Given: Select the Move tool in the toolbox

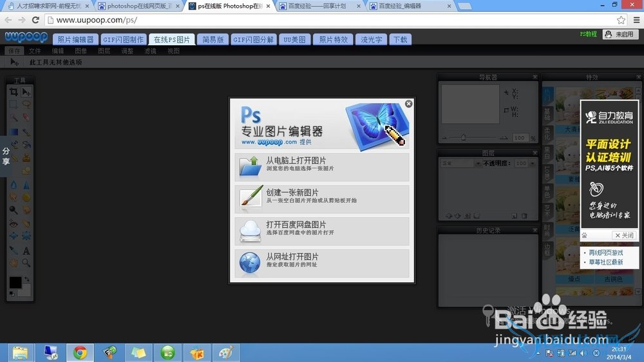Looking at the screenshot, I should click(x=26, y=92).
